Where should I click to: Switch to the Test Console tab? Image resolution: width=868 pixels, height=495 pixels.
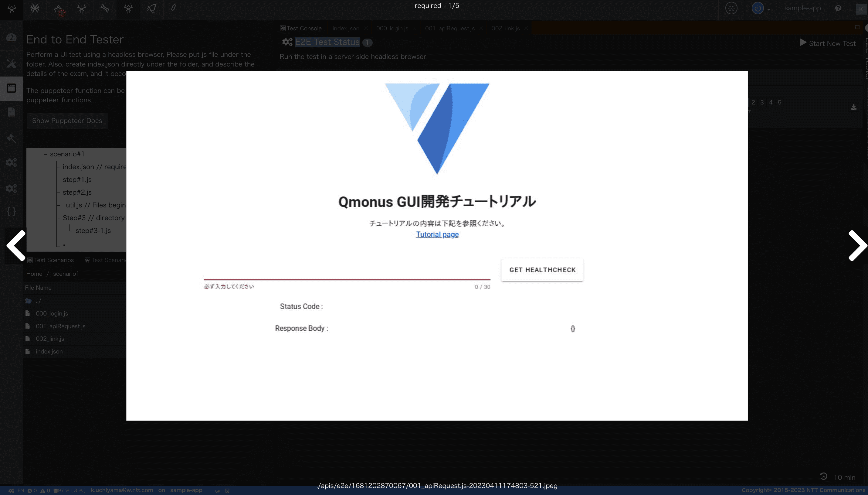coord(301,28)
